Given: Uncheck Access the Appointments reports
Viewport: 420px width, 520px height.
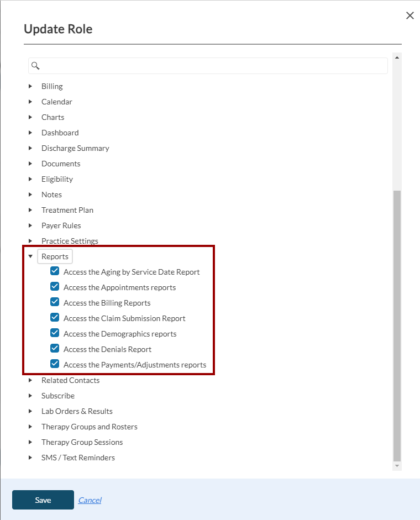Looking at the screenshot, I should (x=55, y=287).
